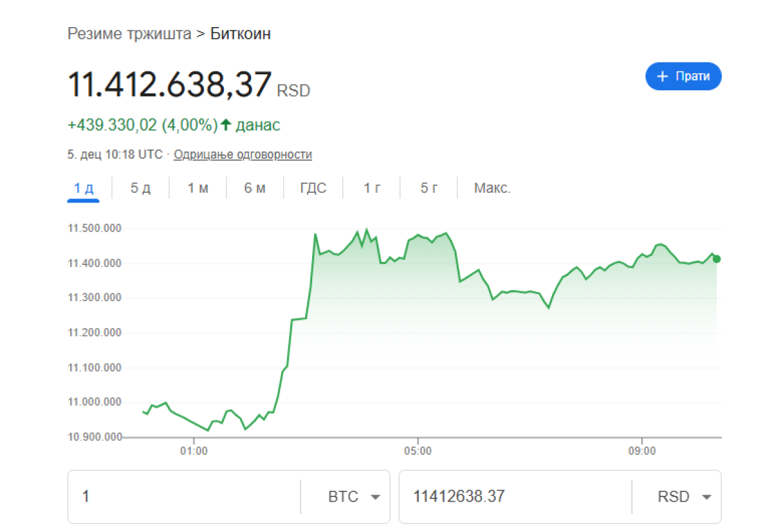Select the 1 г chart range
Screen dimensions: 774x532
(372, 188)
